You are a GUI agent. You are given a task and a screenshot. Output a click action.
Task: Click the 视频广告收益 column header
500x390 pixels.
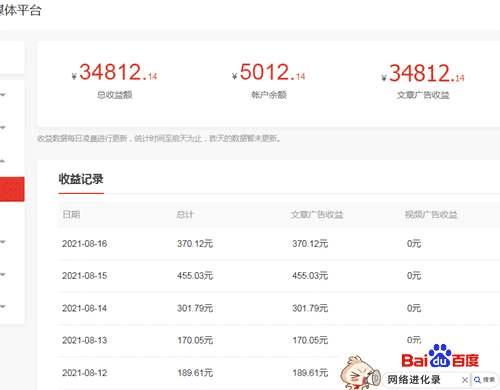pyautogui.click(x=431, y=214)
